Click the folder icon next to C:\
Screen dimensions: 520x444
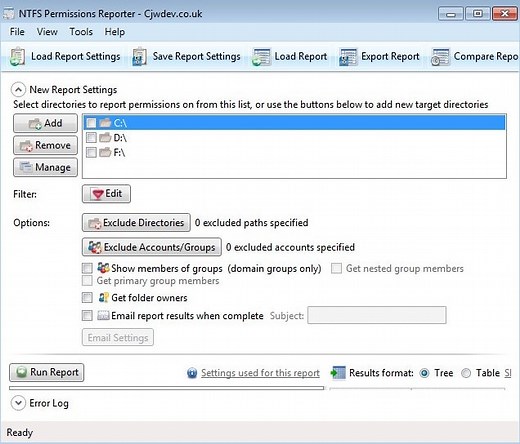tap(105, 123)
